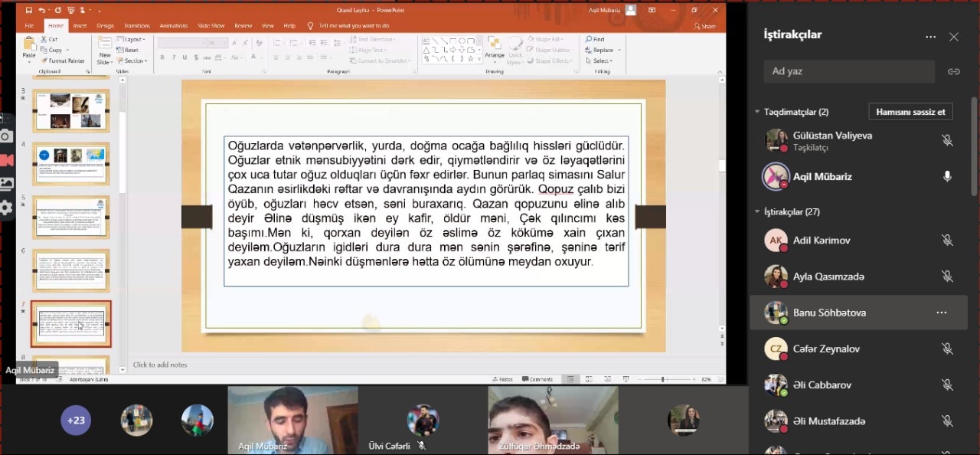Open more options in İştirakçılar header
Screen dimensions: 980x455
[x=930, y=37]
